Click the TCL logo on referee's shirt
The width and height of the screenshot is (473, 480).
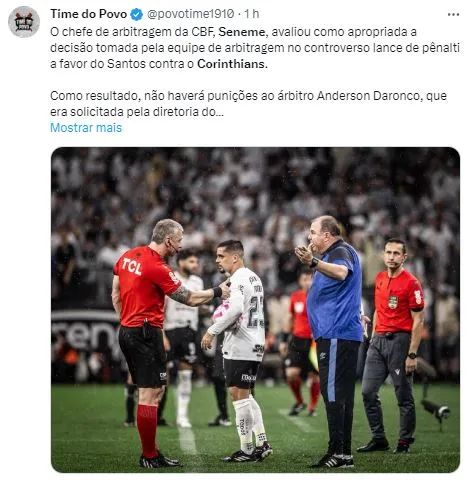click(132, 266)
